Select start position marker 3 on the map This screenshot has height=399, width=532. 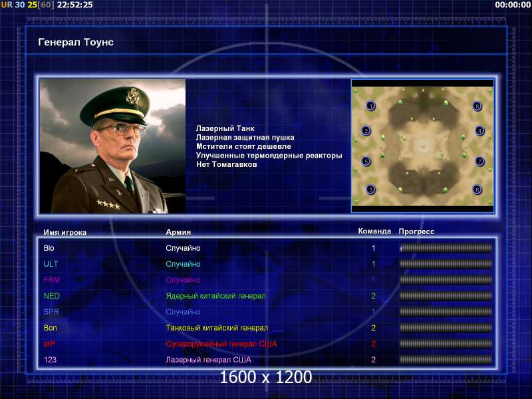pos(370,190)
